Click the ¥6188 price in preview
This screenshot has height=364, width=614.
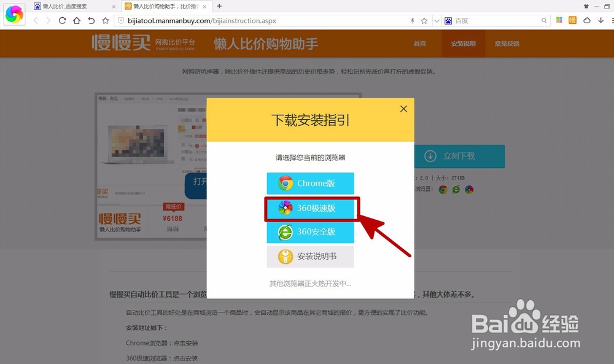(173, 219)
